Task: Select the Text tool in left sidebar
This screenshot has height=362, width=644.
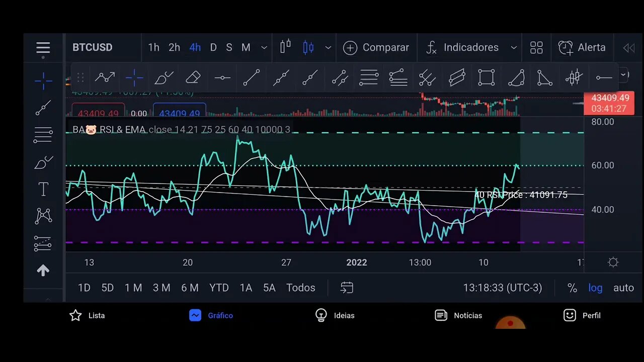Action: click(43, 190)
